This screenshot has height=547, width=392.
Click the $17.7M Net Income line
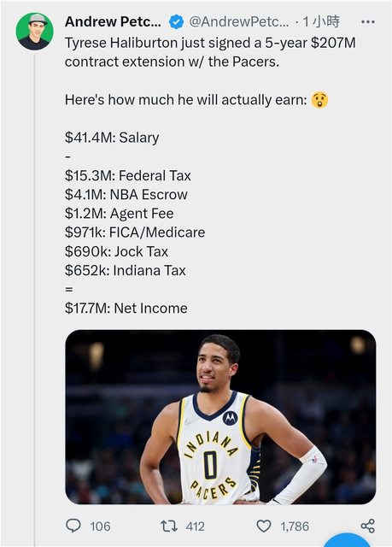click(x=126, y=308)
